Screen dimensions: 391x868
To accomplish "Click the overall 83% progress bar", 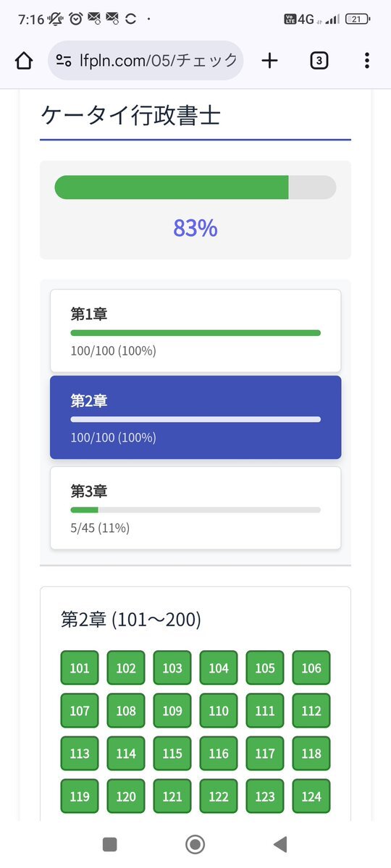I will click(195, 187).
